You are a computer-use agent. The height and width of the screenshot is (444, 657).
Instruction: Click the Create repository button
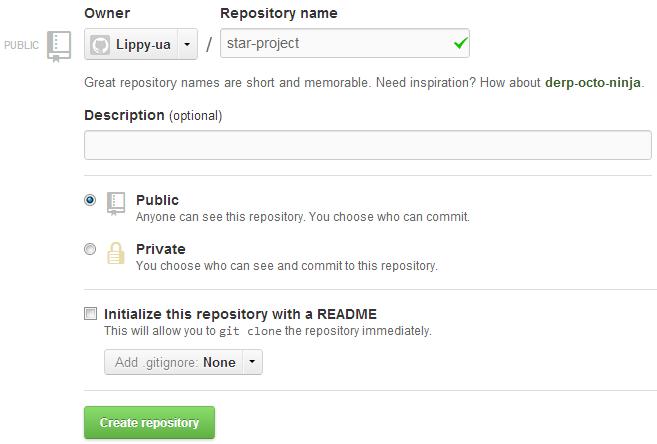click(x=149, y=422)
